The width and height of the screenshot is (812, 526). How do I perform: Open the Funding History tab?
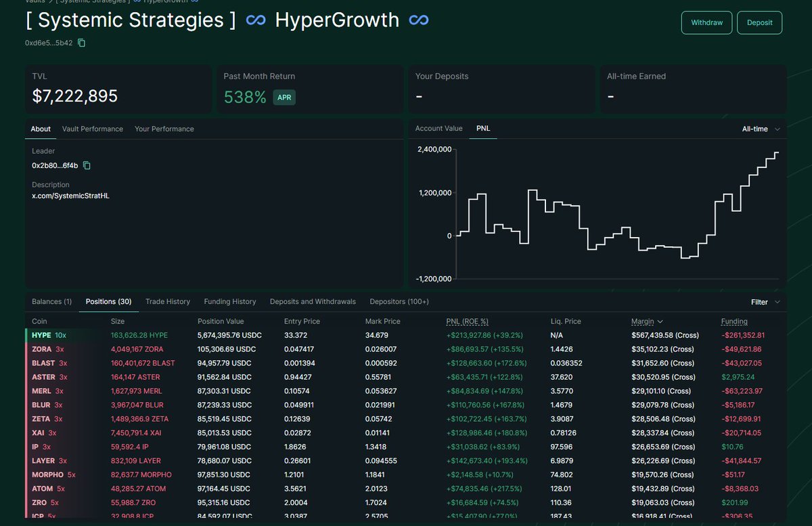click(230, 301)
